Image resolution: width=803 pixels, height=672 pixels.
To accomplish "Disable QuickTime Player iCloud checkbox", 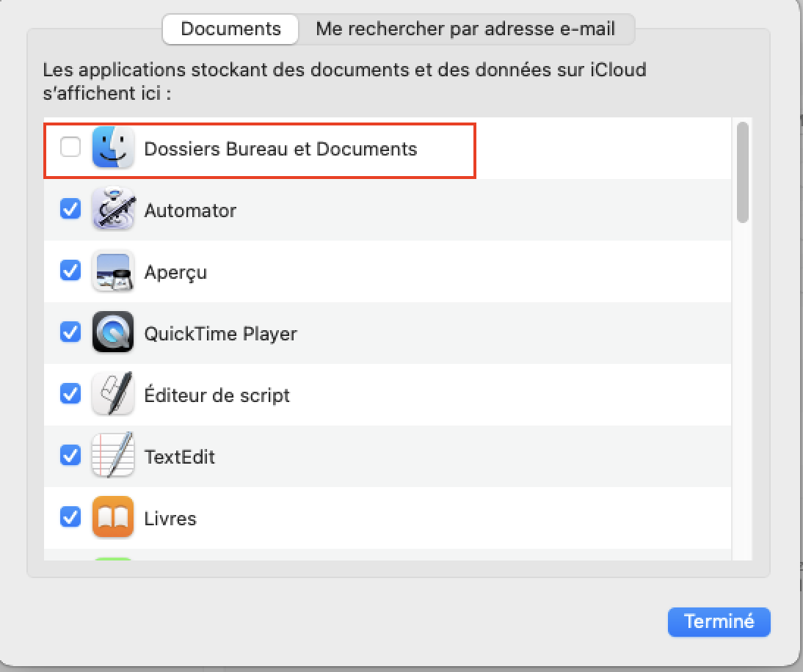I will [x=70, y=332].
